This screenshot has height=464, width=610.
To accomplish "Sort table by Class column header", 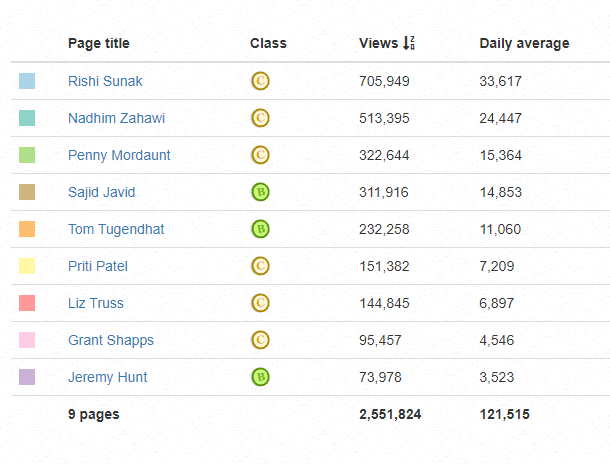I will pyautogui.click(x=268, y=43).
